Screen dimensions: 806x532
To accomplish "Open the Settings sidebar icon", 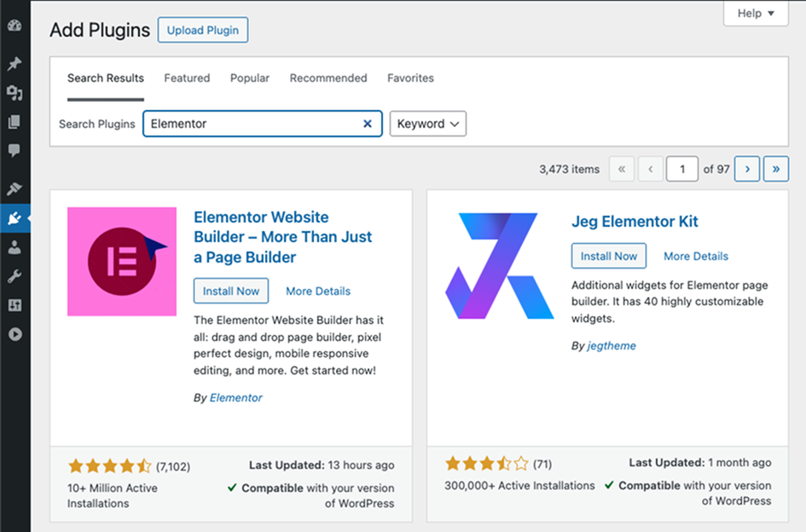I will pos(14,305).
